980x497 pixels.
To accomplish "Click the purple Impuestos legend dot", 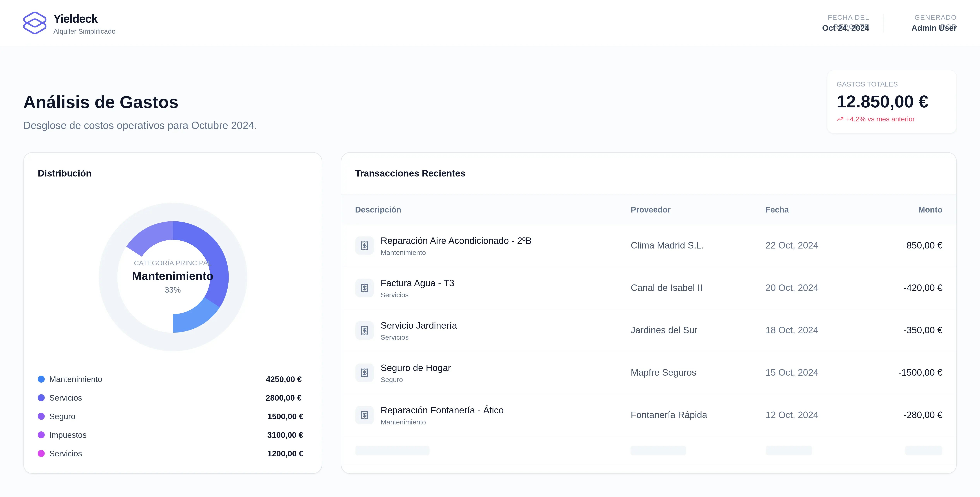I will (x=41, y=435).
